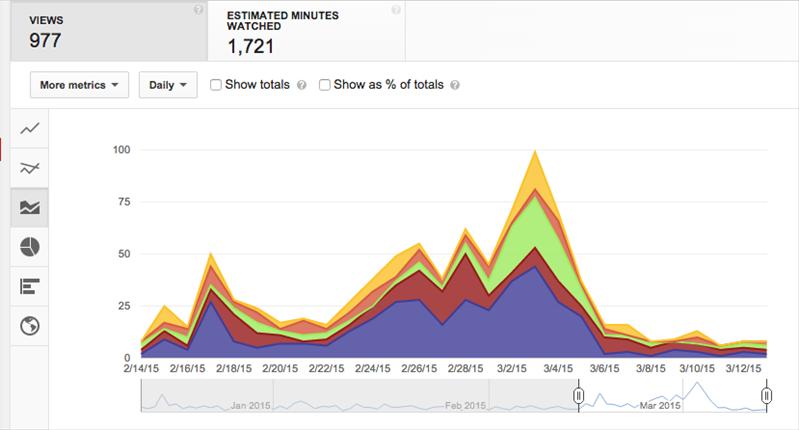Click the chart peak near 3/3/15
The width and height of the screenshot is (799, 430).
(535, 151)
